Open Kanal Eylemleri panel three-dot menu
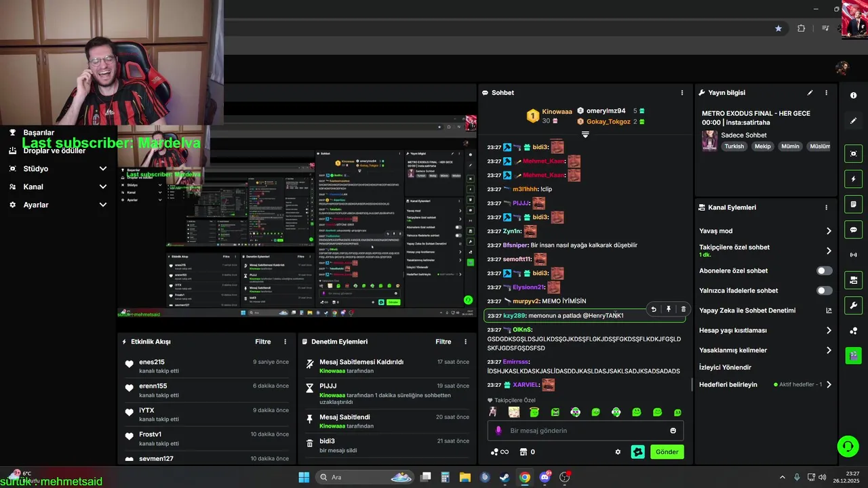 pos(826,207)
